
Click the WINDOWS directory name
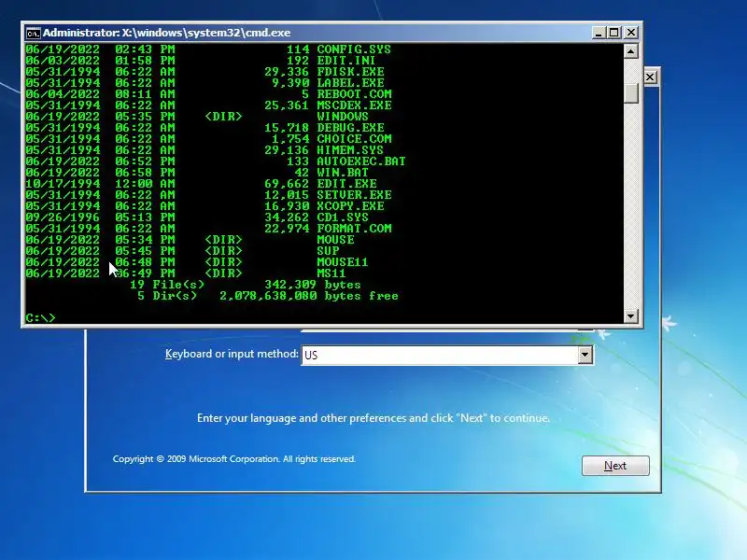point(343,117)
